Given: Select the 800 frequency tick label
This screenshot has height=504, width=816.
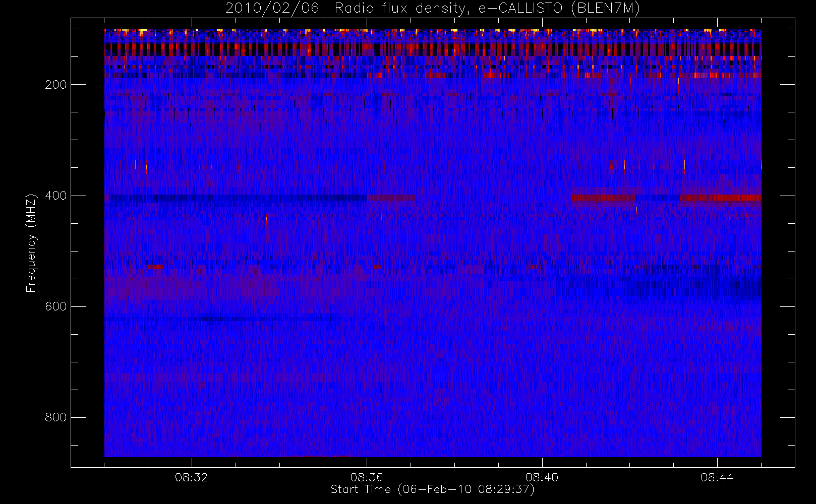Looking at the screenshot, I should click(x=55, y=417).
